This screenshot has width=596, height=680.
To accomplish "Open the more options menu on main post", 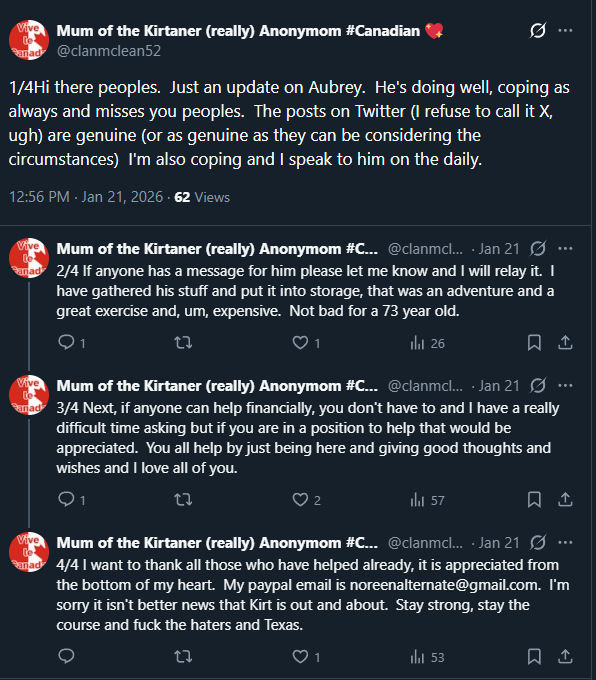I will coord(565,30).
